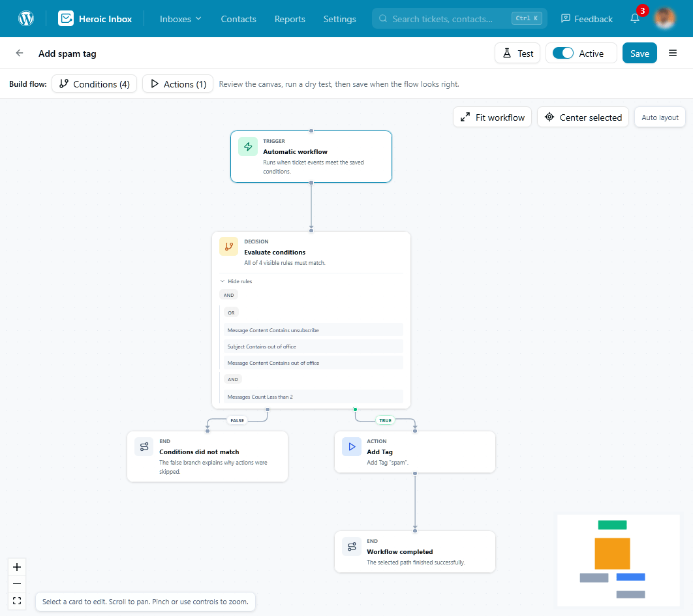693x616 pixels.
Task: Run a dry Test
Action: point(517,53)
